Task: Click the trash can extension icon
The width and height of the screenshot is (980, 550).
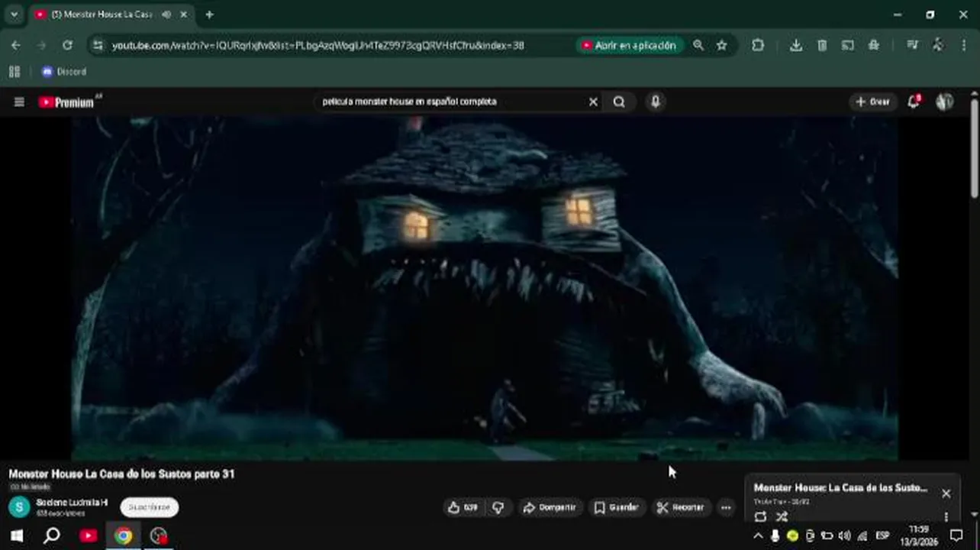Action: point(822,46)
